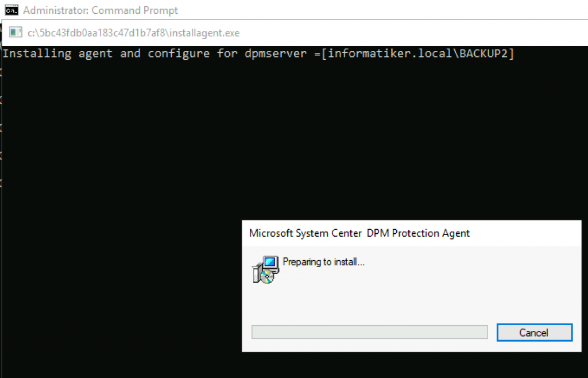
Task: Click the 'Preparing to install...' text
Action: pyautogui.click(x=323, y=262)
